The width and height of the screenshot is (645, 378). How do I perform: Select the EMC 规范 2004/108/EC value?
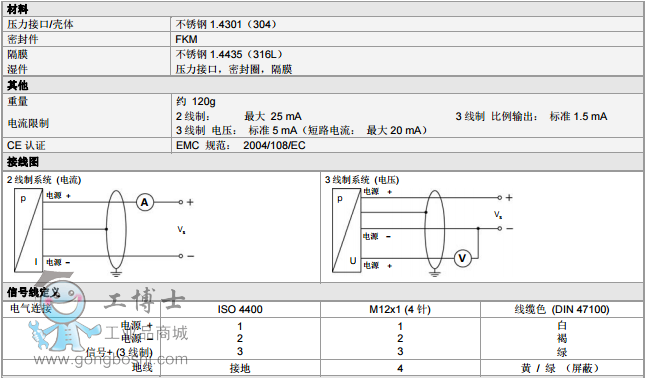[x=241, y=145]
